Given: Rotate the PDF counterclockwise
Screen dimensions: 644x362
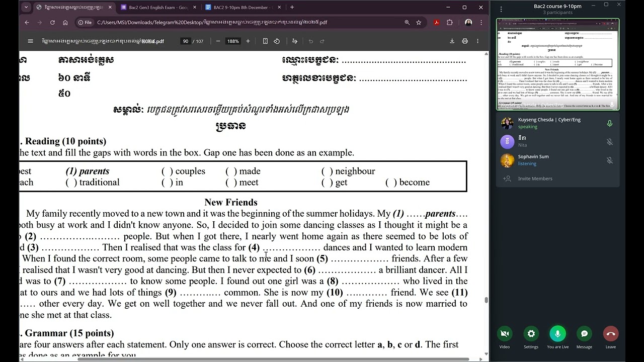Looking at the screenshot, I should 277,41.
